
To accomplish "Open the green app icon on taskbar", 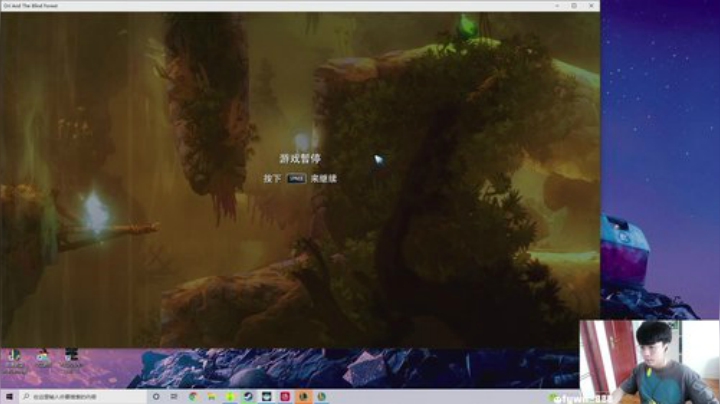I will (230, 396).
